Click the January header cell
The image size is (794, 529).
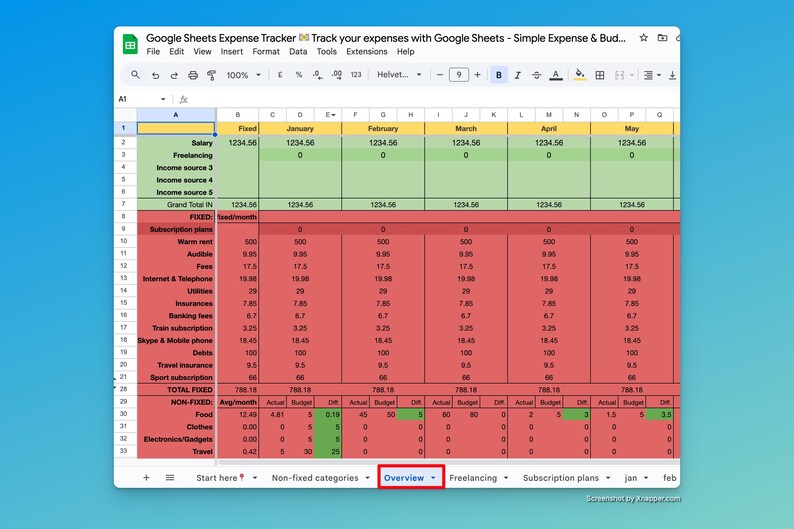pos(300,129)
